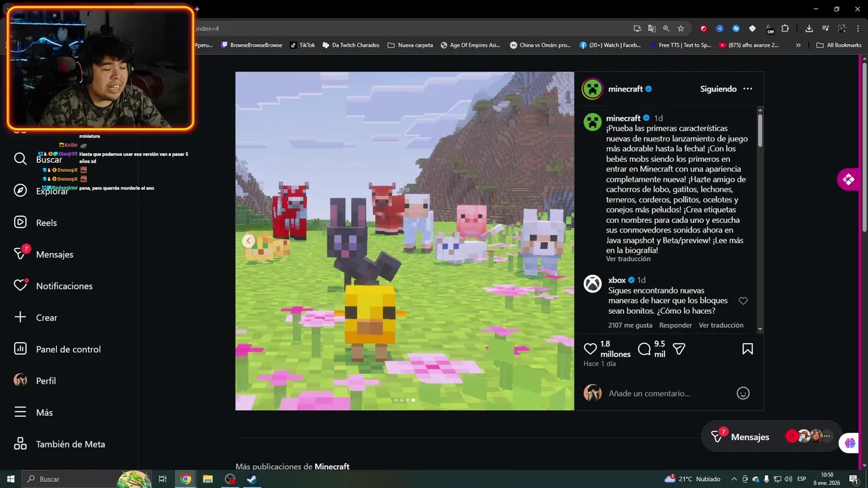Open Mensajes in left sidebar
The height and width of the screenshot is (488, 868).
(44, 254)
